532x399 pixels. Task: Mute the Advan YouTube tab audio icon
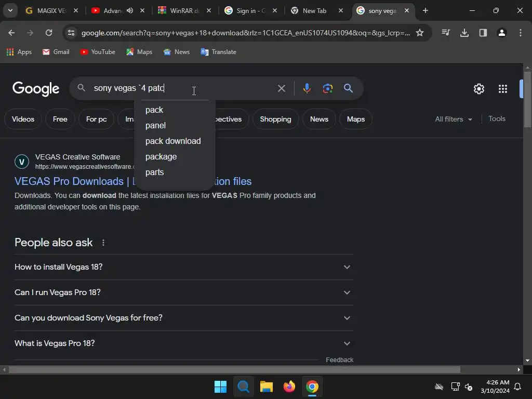click(129, 10)
